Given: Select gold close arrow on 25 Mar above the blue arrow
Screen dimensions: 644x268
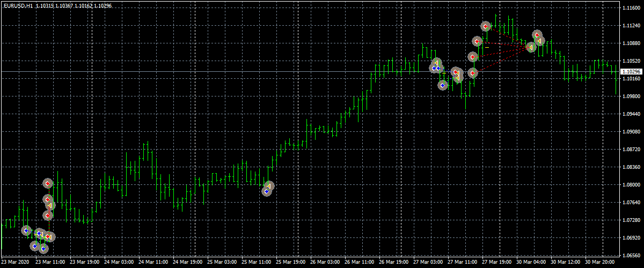Looking at the screenshot, I should coord(269,186).
